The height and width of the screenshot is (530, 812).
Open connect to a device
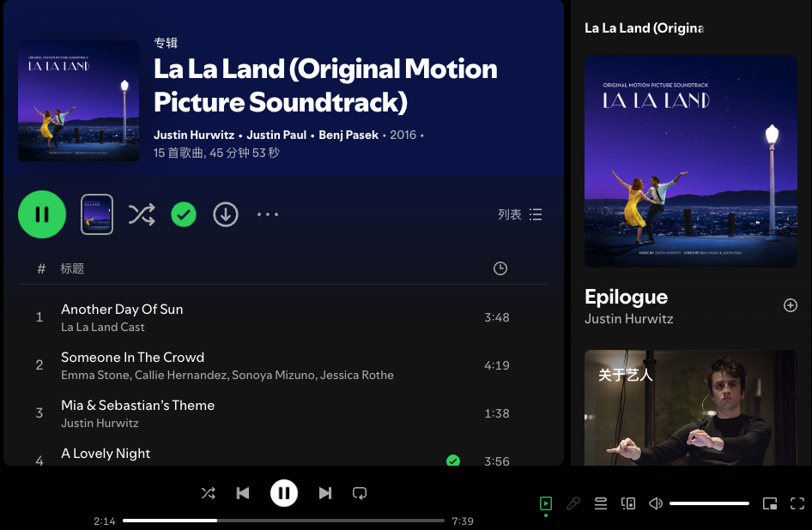(628, 503)
